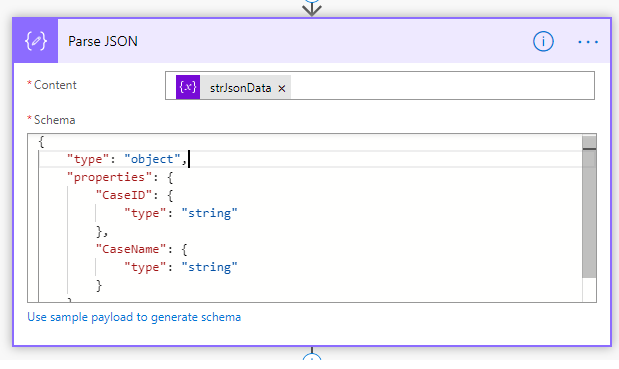
Task: Click the strJsonData token label
Action: click(240, 88)
